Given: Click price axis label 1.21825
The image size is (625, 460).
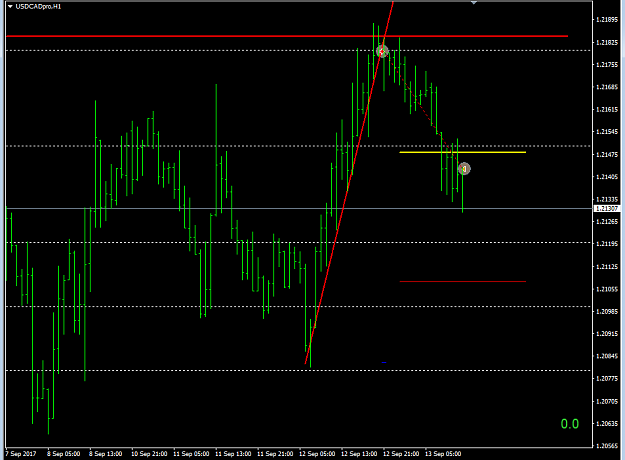Looking at the screenshot, I should [607, 42].
